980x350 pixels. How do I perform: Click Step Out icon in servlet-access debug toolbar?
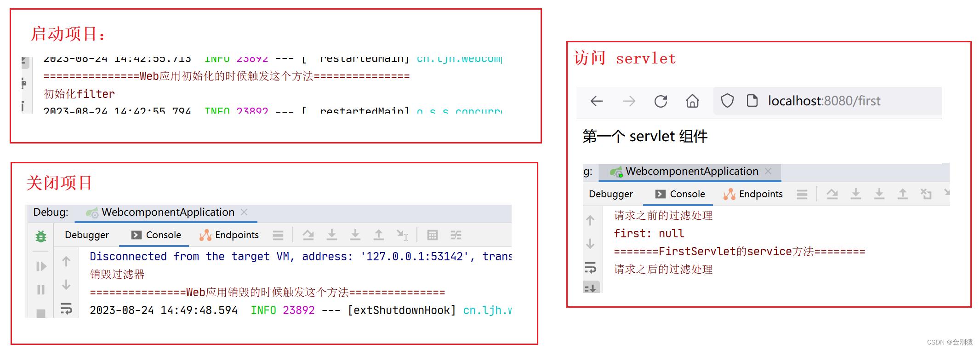click(x=902, y=194)
